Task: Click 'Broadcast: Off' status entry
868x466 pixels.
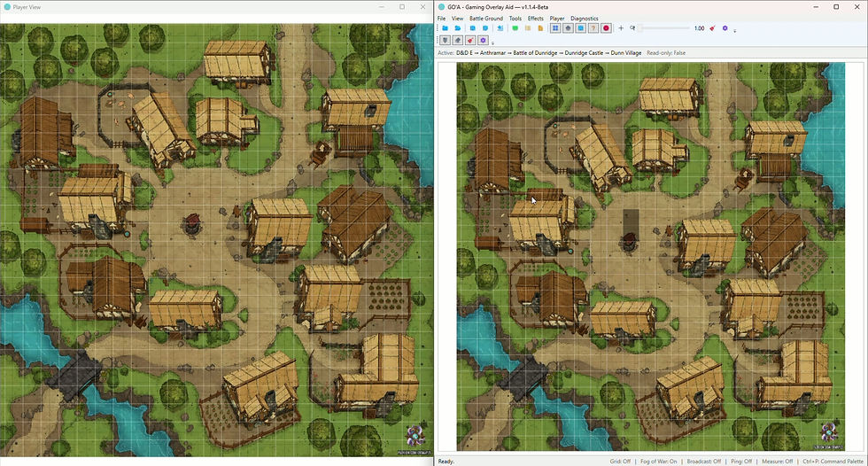Action: (x=703, y=461)
